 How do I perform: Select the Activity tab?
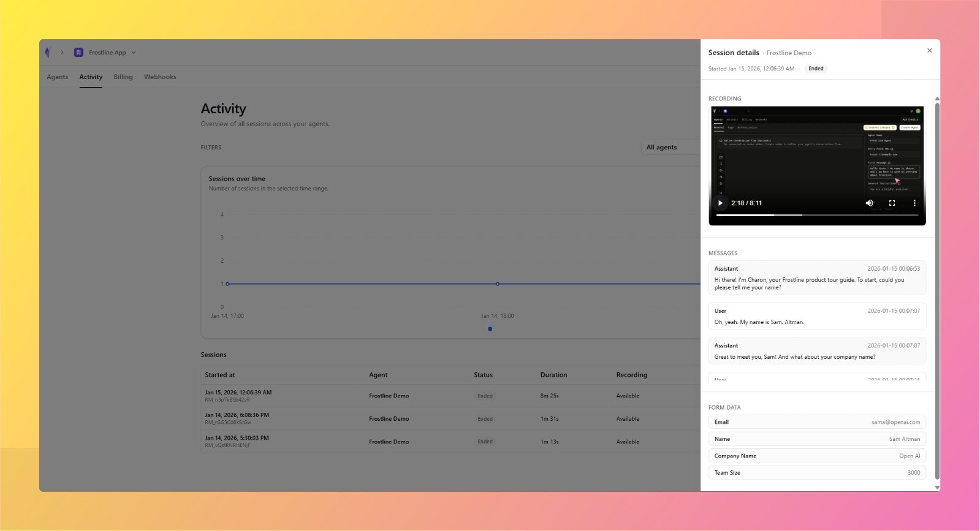pyautogui.click(x=91, y=77)
